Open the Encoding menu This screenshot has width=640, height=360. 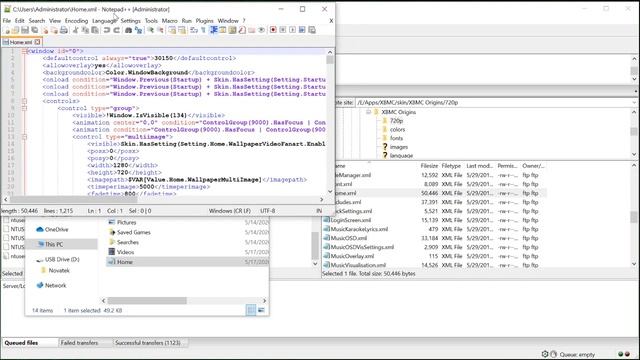pyautogui.click(x=76, y=20)
